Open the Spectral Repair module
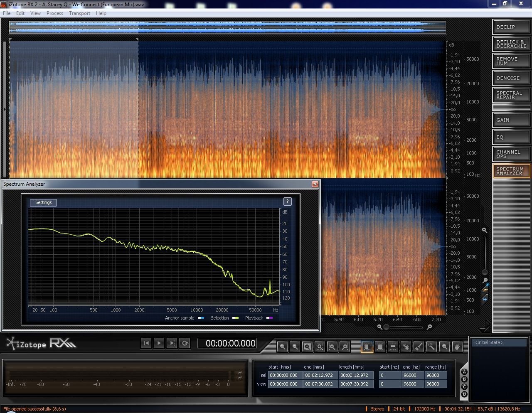Screen dimensions: 532x413 coord(511,95)
